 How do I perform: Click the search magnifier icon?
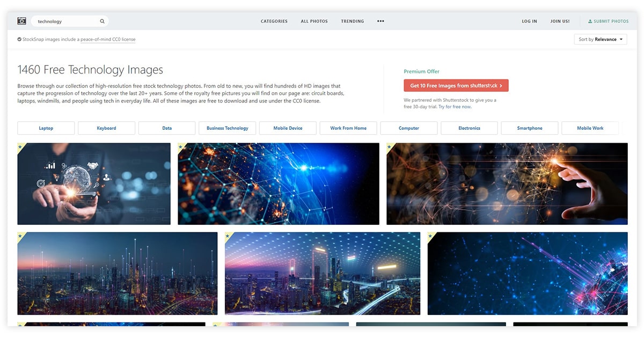pos(102,21)
